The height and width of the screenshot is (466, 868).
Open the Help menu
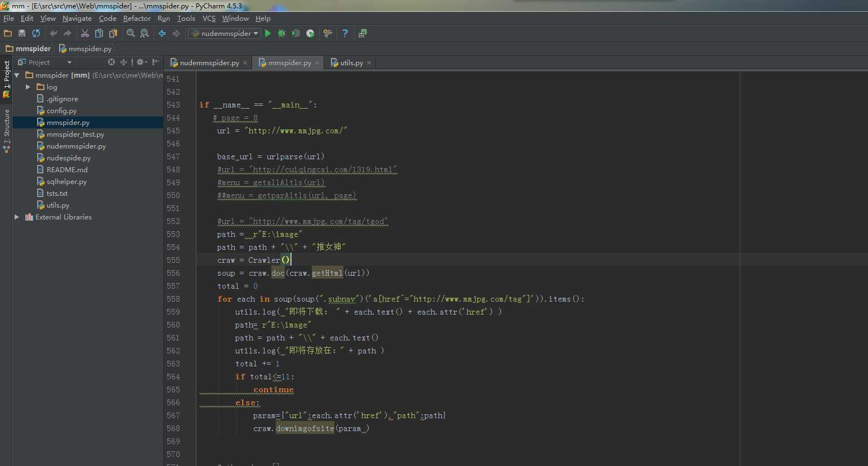(x=263, y=19)
